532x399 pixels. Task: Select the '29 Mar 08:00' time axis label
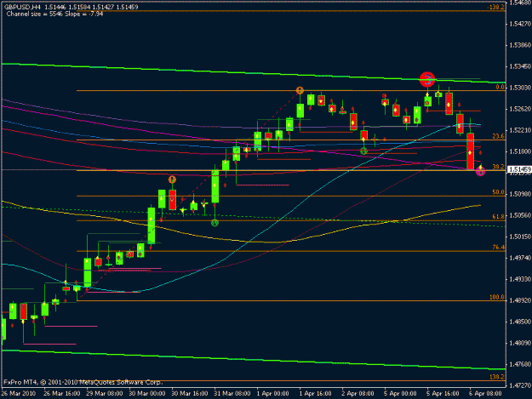pyautogui.click(x=105, y=394)
